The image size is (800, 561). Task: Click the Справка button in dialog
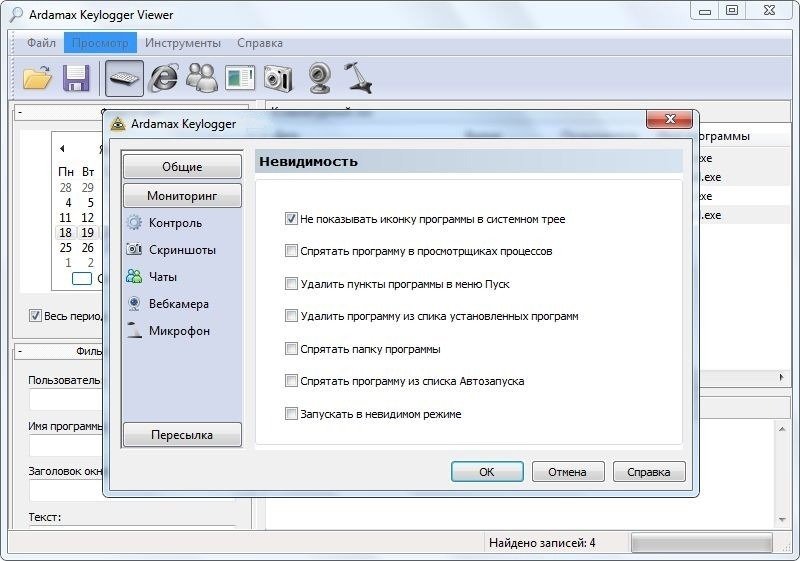click(649, 472)
